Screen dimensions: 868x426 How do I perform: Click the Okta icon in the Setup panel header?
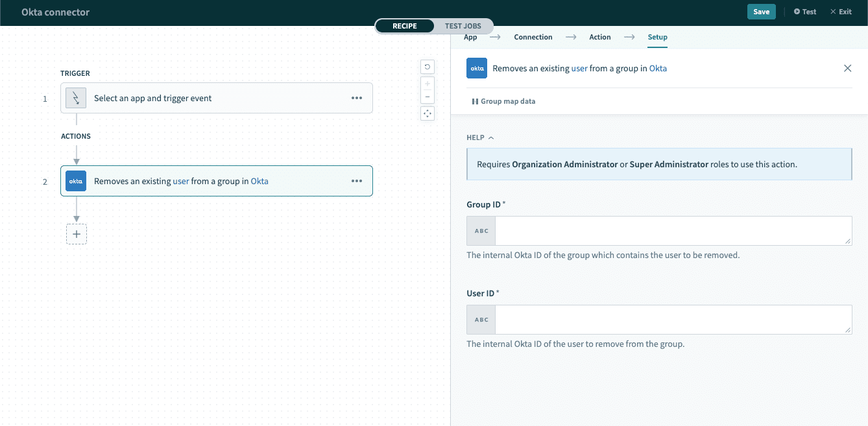(476, 68)
